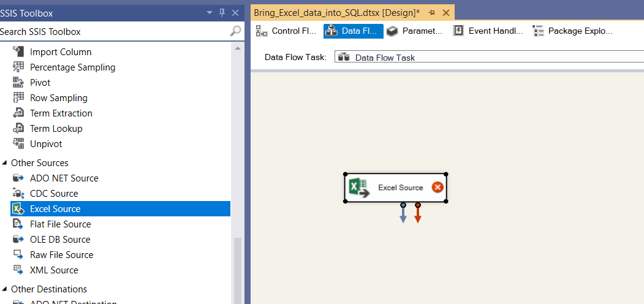Open the Package Explorer tab

tap(572, 31)
